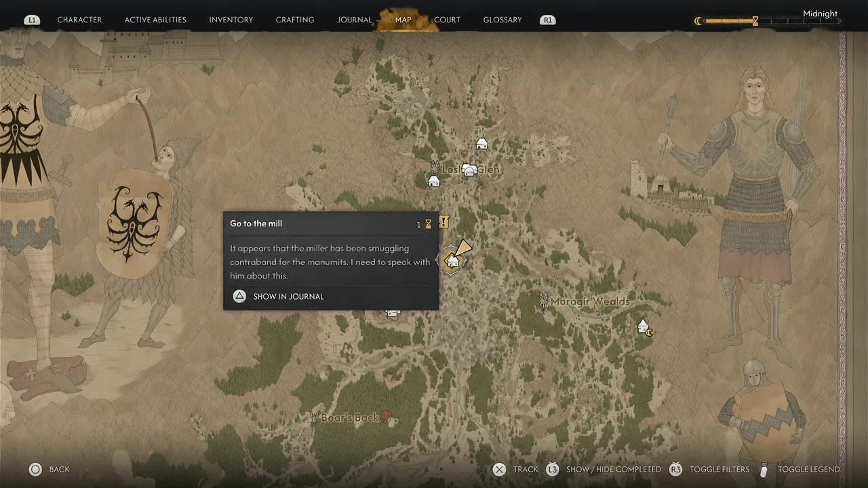This screenshot has width=868, height=488.
Task: Toggle the map legend
Action: point(800,469)
